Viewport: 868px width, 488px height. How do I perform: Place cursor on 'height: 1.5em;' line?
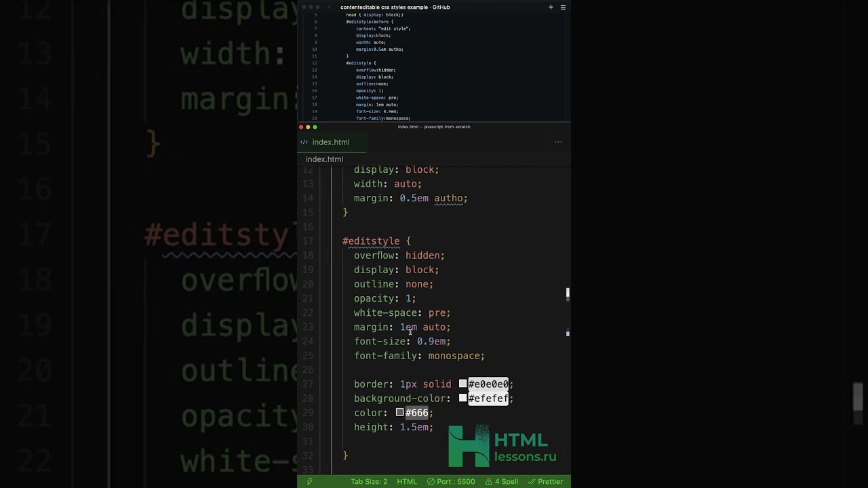pyautogui.click(x=393, y=427)
